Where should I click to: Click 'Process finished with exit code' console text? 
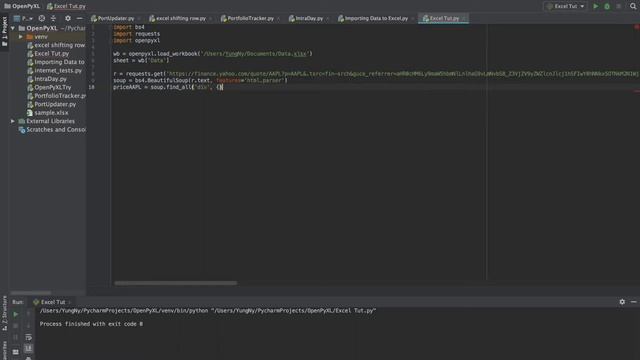tap(91, 324)
